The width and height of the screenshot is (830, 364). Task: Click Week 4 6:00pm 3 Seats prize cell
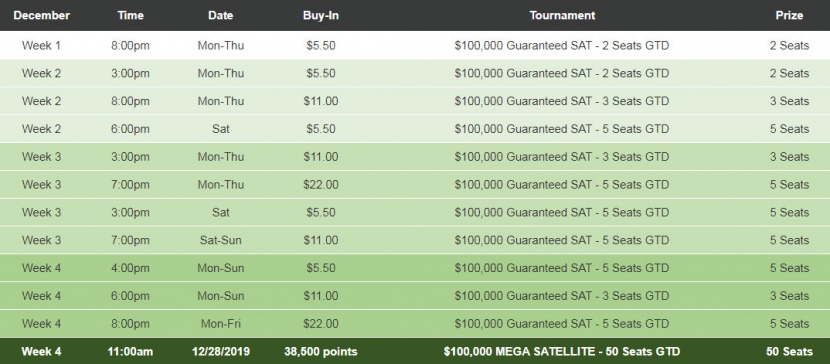point(789,296)
